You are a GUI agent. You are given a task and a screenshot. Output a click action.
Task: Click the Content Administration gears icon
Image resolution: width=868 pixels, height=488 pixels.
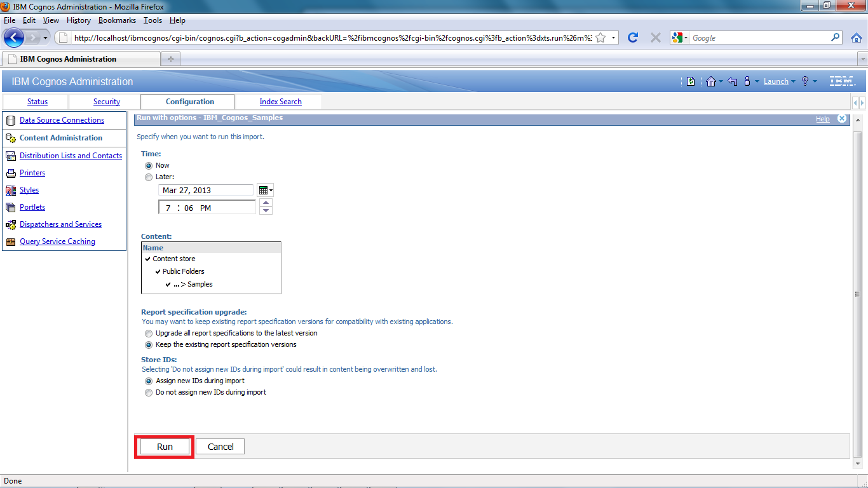click(x=10, y=138)
